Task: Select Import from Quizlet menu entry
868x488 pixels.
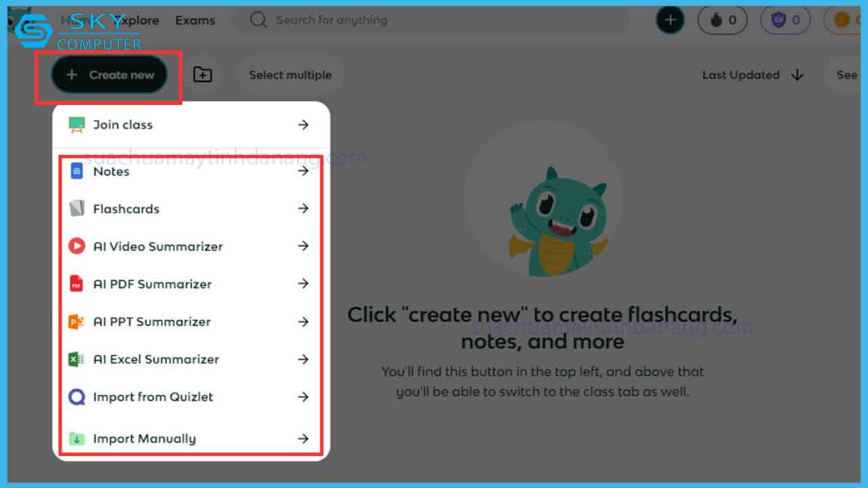Action: [x=153, y=397]
